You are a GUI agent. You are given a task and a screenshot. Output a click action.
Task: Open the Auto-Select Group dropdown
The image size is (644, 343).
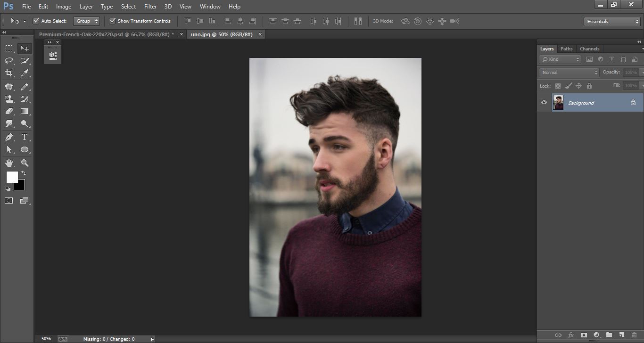(x=86, y=21)
